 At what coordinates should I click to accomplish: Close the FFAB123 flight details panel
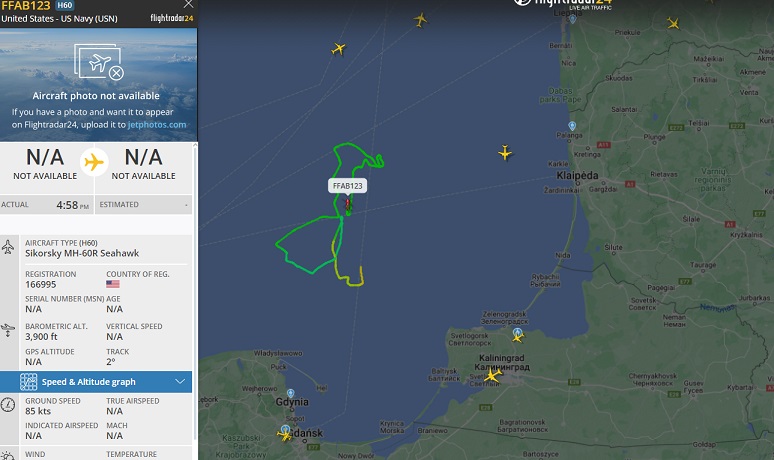[x=189, y=4]
